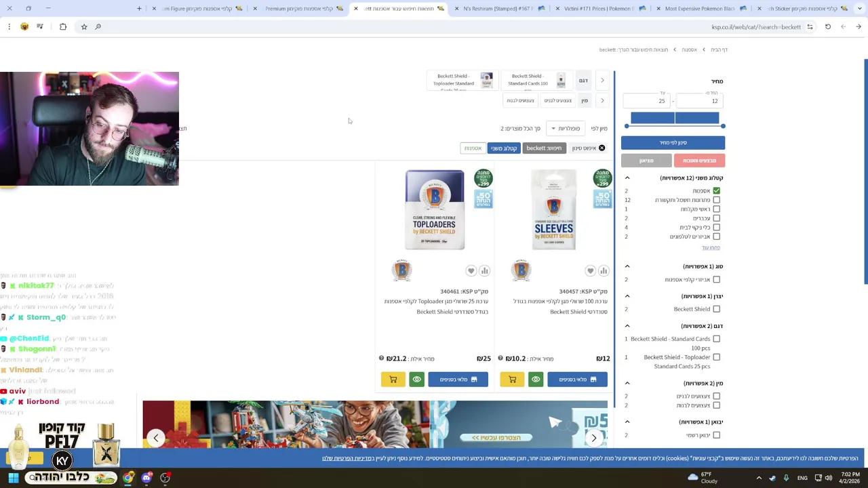This screenshot has width=868, height=488.
Task: Check the Toploader Standard Cards 25 pcs checkbox
Action: point(716,357)
